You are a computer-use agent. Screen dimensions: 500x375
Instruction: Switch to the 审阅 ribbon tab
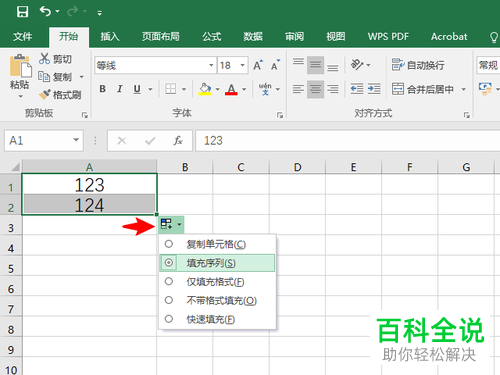pyautogui.click(x=294, y=36)
